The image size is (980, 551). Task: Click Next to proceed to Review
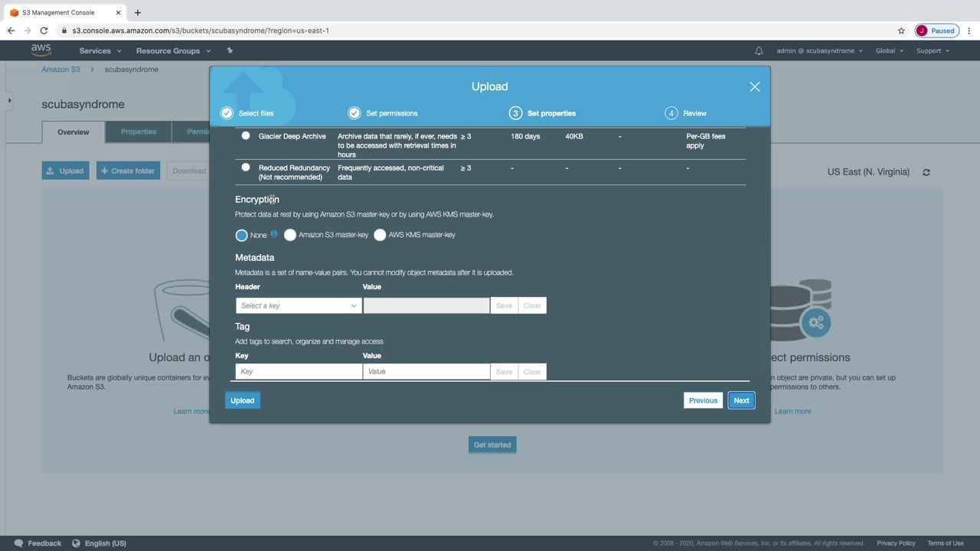pos(741,400)
